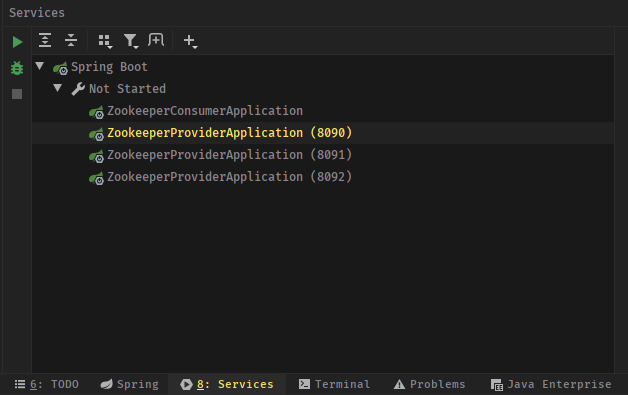Viewport: 628px width, 395px height.
Task: Debug the selected service with bug icon
Action: [x=17, y=68]
